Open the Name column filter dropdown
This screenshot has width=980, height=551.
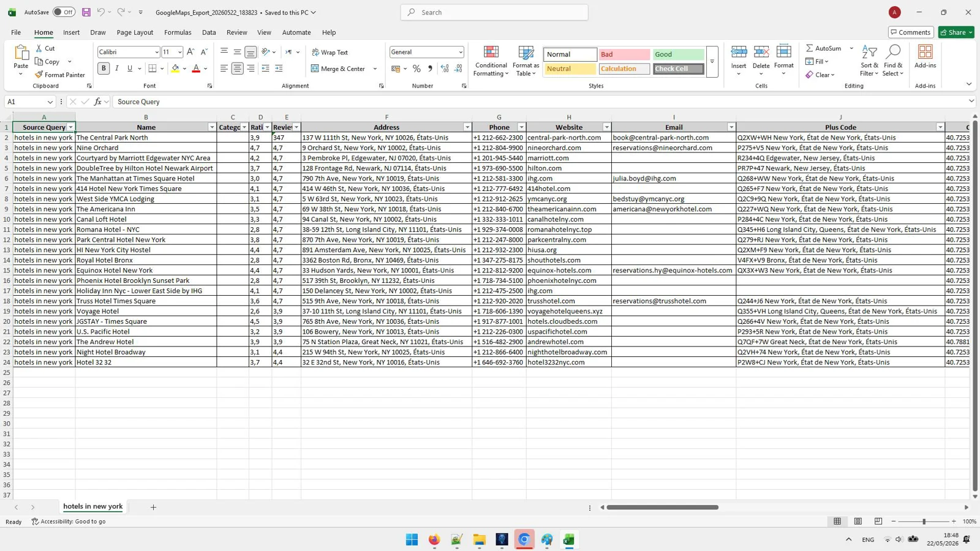click(212, 127)
